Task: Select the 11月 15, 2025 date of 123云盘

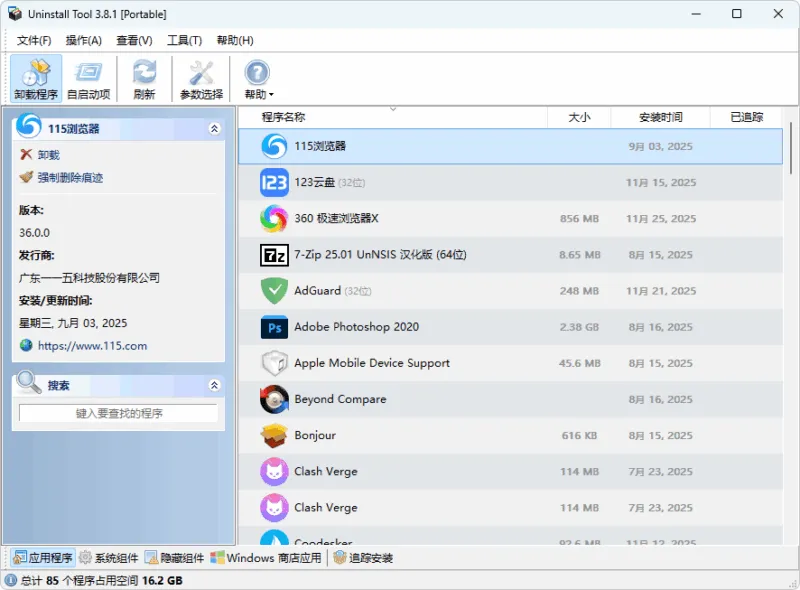Action: coord(660,183)
